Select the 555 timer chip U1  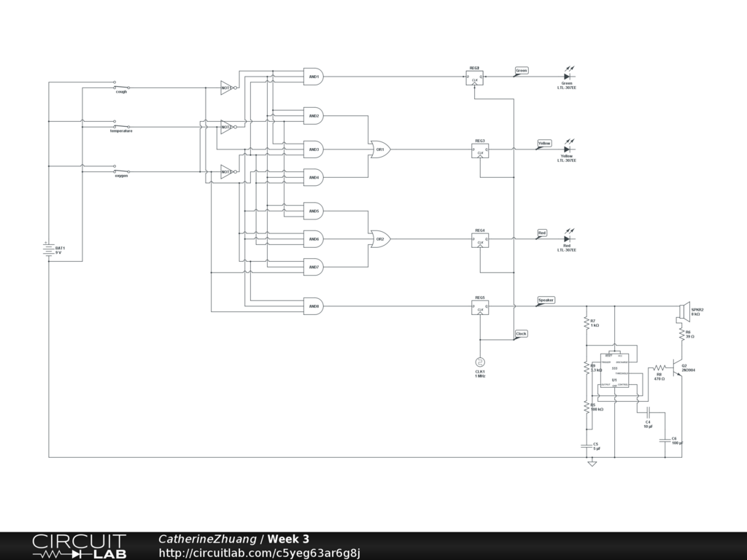point(614,379)
